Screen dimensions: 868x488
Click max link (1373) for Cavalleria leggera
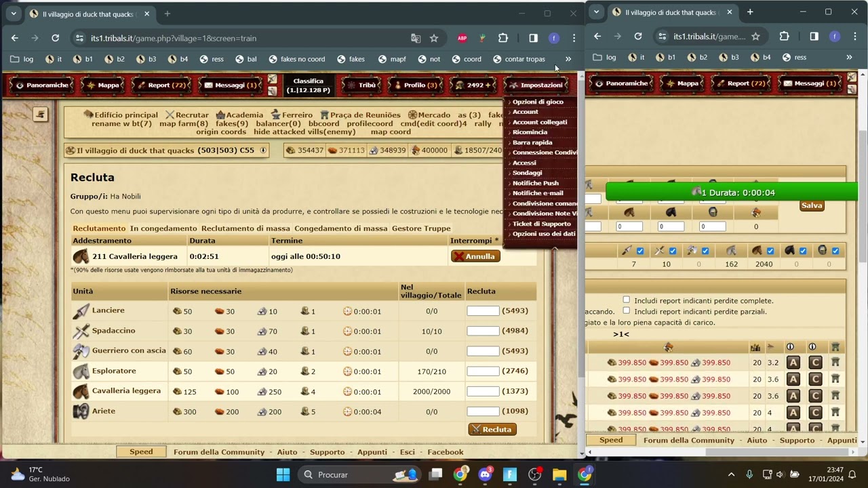[x=515, y=391]
